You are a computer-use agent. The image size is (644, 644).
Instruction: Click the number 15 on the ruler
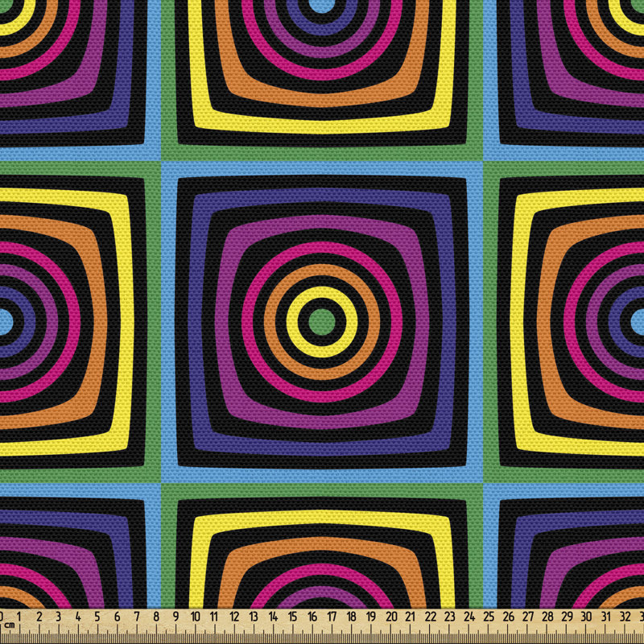click(292, 617)
